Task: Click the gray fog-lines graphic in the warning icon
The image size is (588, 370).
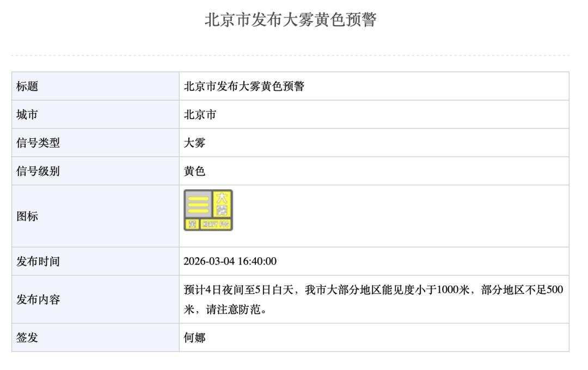Action: [198, 204]
